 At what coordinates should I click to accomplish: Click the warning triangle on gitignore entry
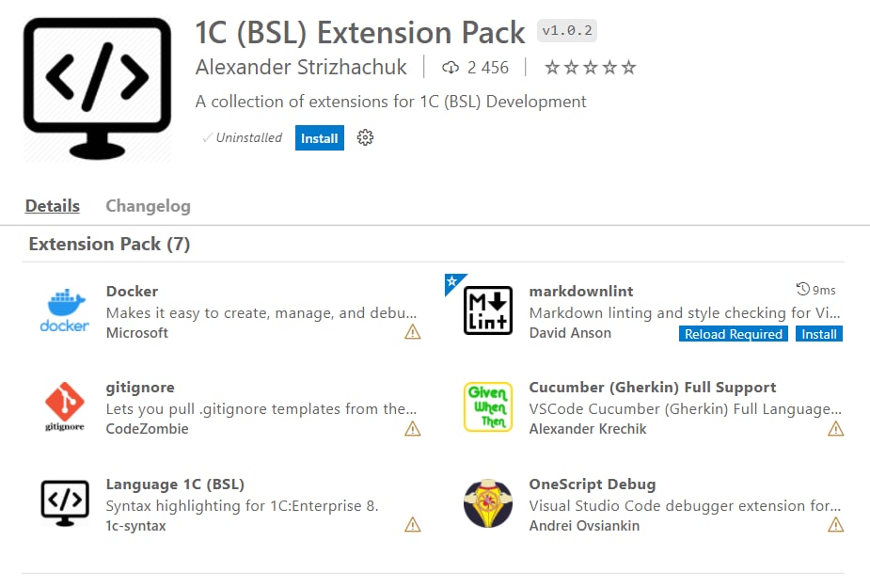click(x=412, y=429)
